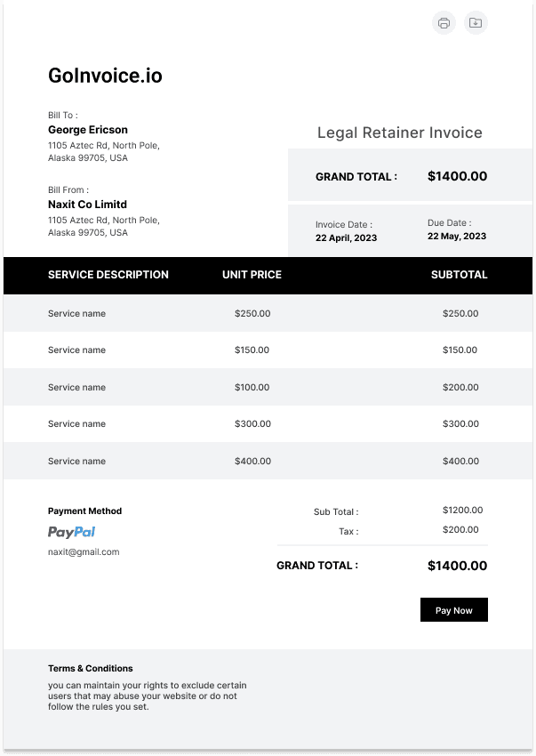Open the naxit@gmail.com email link
The image size is (536, 756).
(x=84, y=552)
